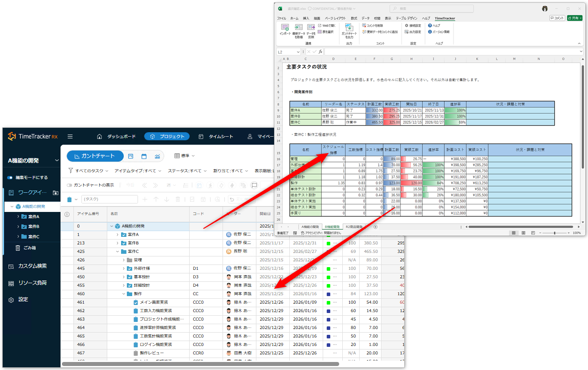This screenshot has width=588, height=370.
Task: Open the ステータス:すべて filter dropdown
Action: tap(187, 171)
